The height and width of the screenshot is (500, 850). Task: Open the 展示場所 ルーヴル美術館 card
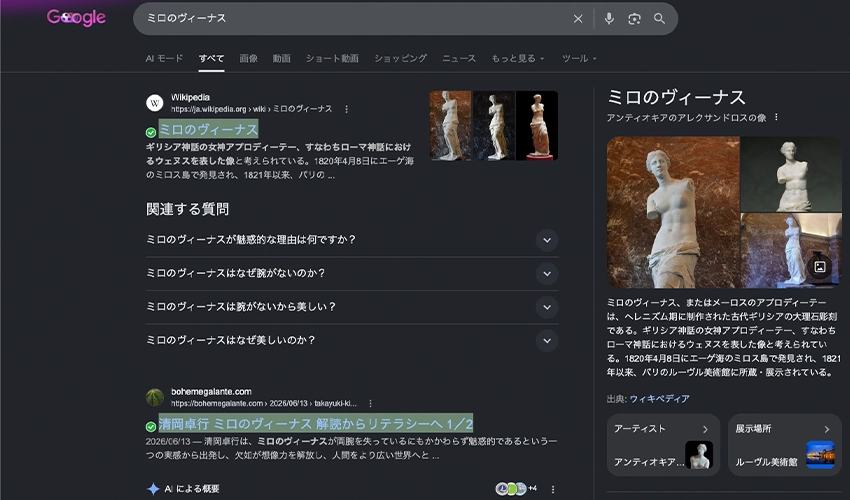784,445
